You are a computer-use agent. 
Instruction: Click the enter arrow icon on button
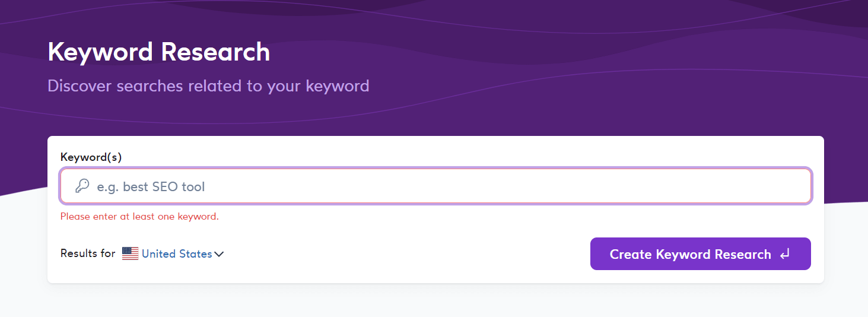(x=785, y=254)
